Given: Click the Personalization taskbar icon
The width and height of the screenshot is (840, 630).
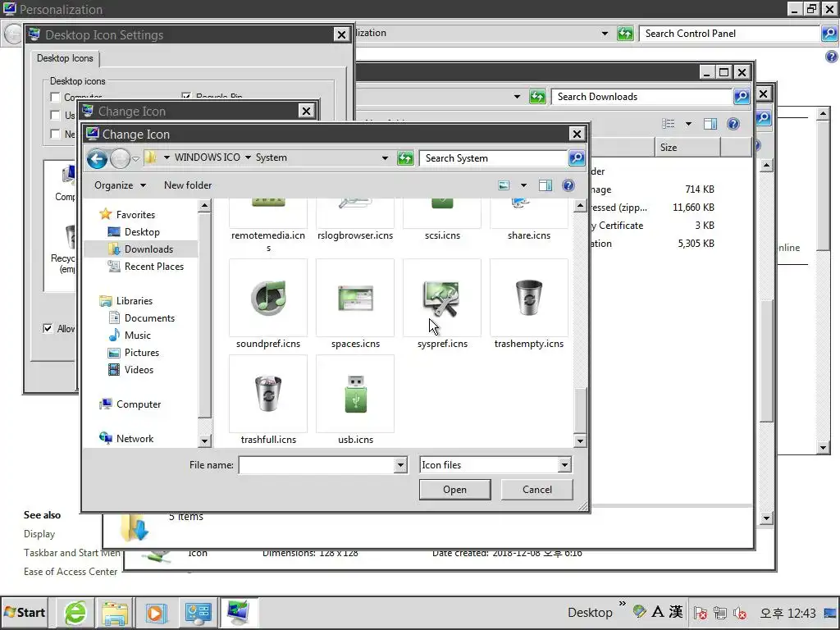Looking at the screenshot, I should 239,612.
